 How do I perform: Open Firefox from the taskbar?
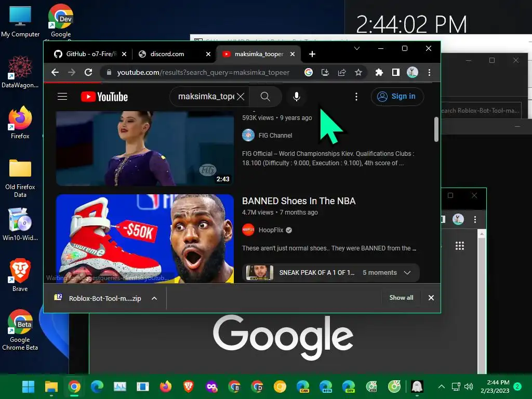coord(166,387)
